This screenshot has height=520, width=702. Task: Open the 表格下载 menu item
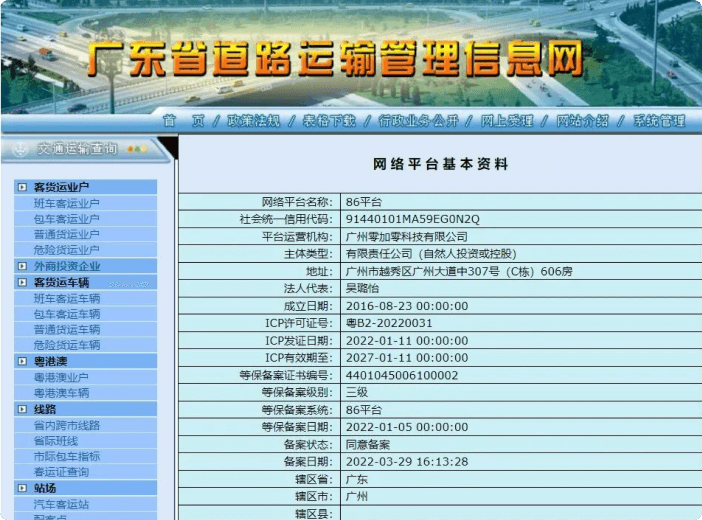click(328, 121)
